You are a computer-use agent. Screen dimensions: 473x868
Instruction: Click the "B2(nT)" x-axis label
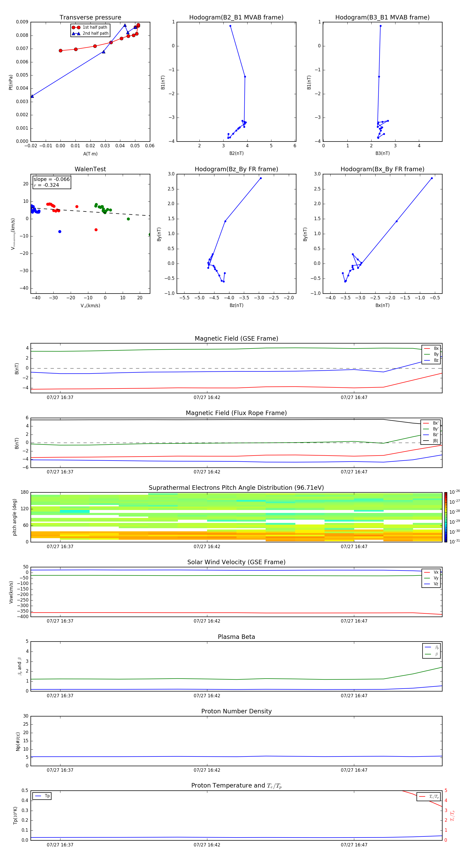point(236,153)
